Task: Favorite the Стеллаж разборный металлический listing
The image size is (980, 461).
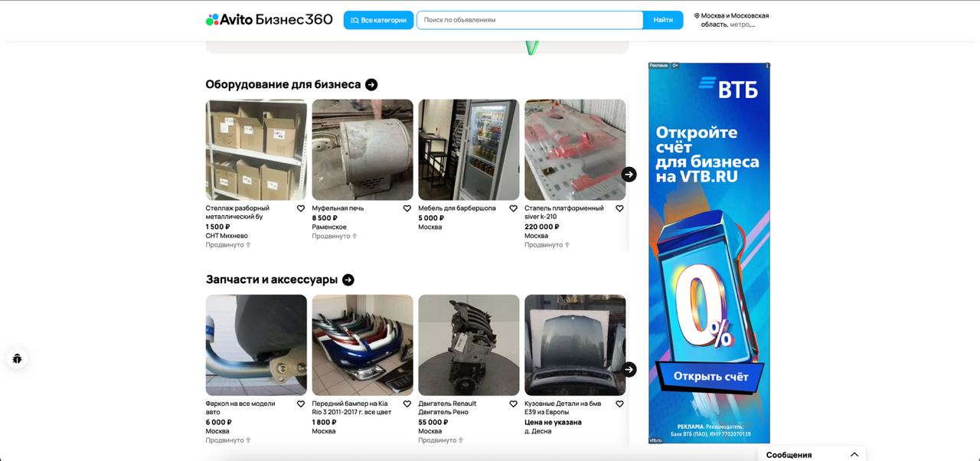Action: point(301,208)
